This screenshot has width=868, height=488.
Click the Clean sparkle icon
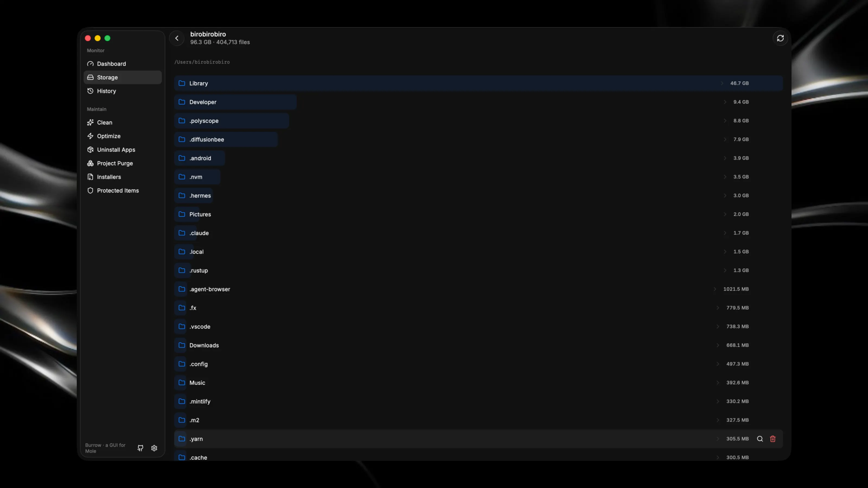coord(90,123)
